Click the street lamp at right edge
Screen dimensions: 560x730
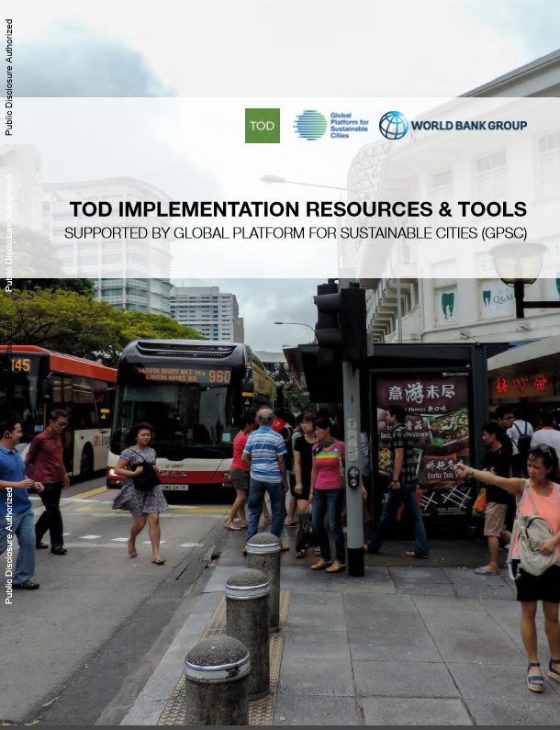520,264
